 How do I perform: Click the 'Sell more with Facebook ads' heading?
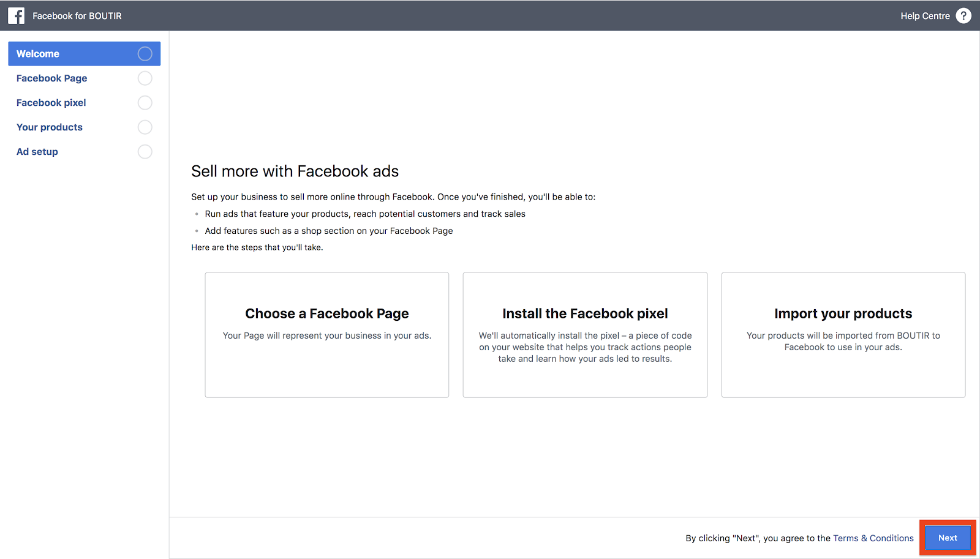(295, 171)
